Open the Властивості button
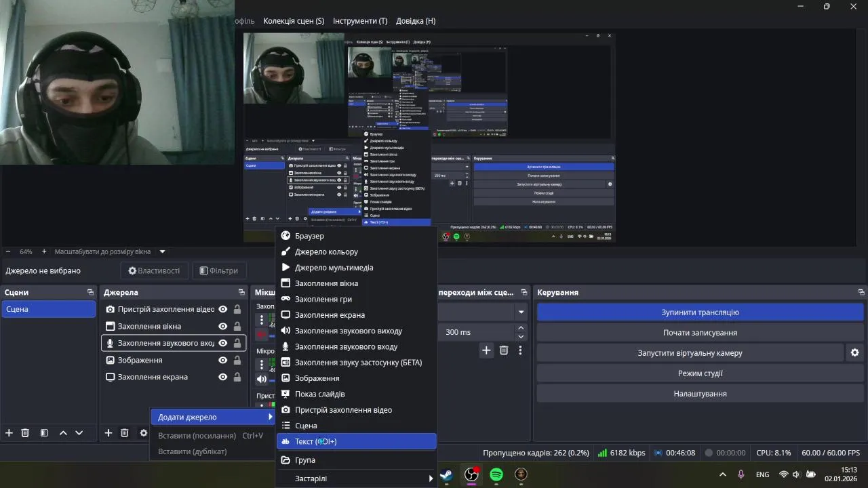Screen dimensions: 868x488 (x=154, y=270)
